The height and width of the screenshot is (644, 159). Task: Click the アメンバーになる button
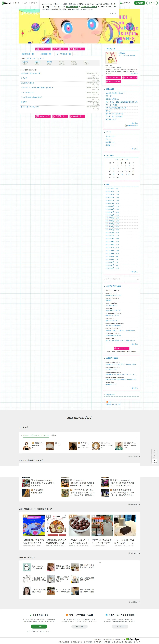coord(130,78)
